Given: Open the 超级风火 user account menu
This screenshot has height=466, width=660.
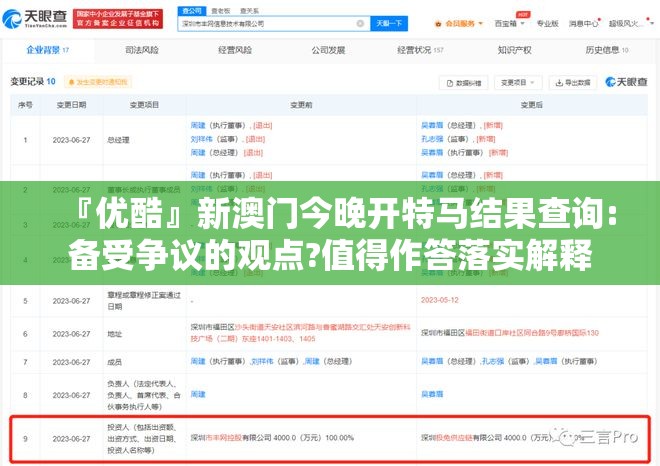Looking at the screenshot, I should coord(629,24).
